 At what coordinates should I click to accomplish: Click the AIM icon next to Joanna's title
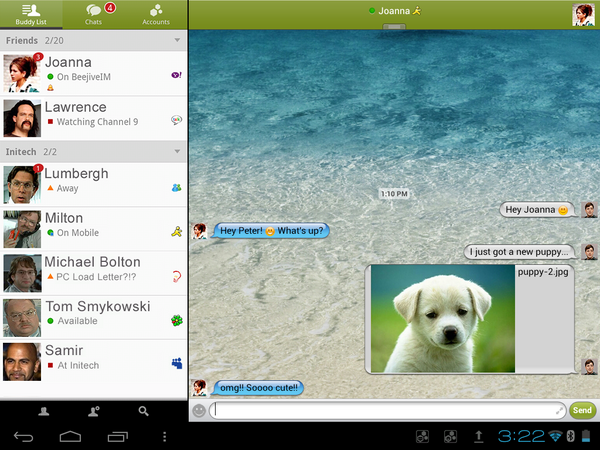click(x=416, y=11)
